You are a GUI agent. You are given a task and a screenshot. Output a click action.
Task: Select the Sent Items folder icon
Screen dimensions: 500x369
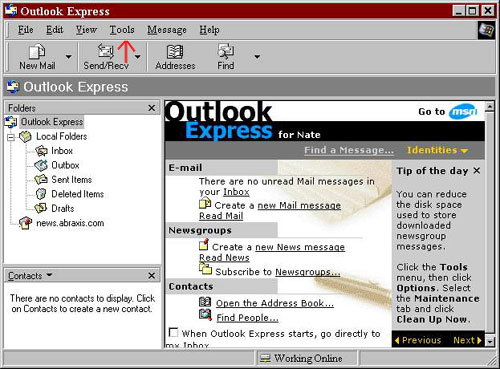click(41, 179)
